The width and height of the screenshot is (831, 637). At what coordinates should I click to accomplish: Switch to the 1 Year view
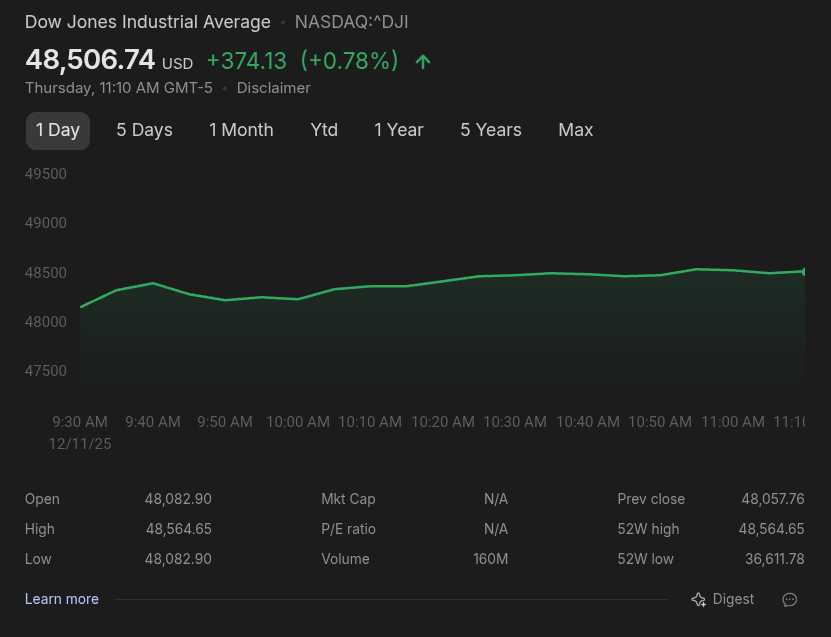click(x=398, y=130)
